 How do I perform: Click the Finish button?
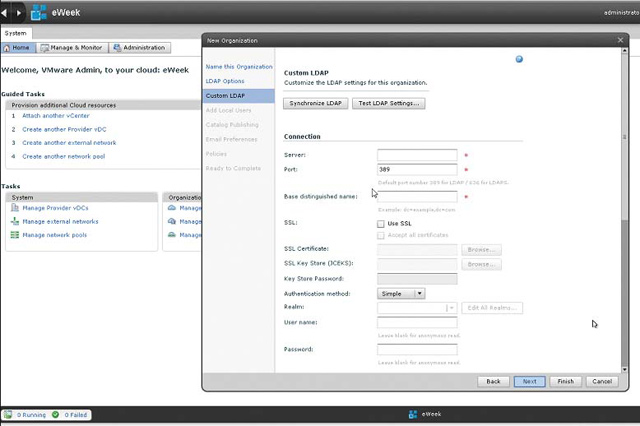click(x=566, y=382)
